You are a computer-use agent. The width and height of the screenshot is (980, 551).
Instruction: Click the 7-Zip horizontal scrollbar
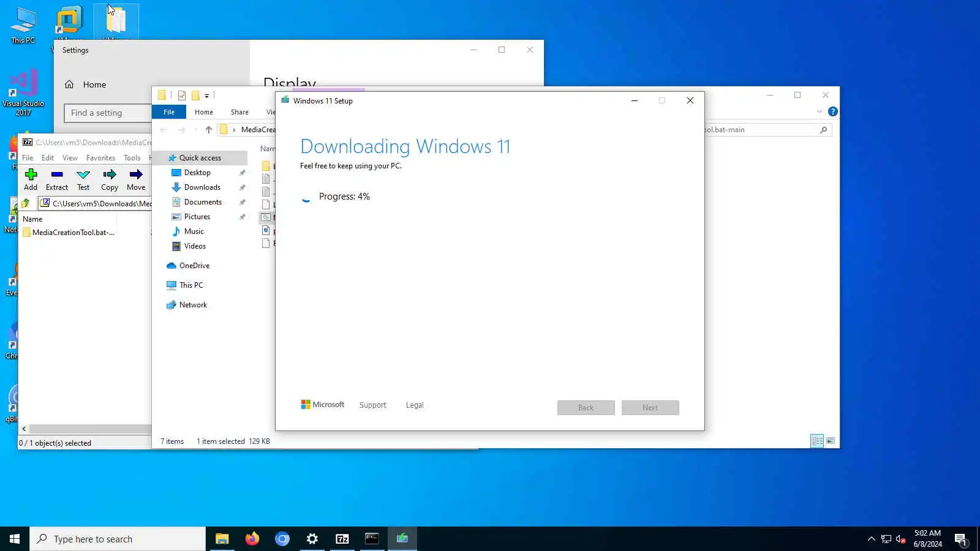(x=90, y=429)
